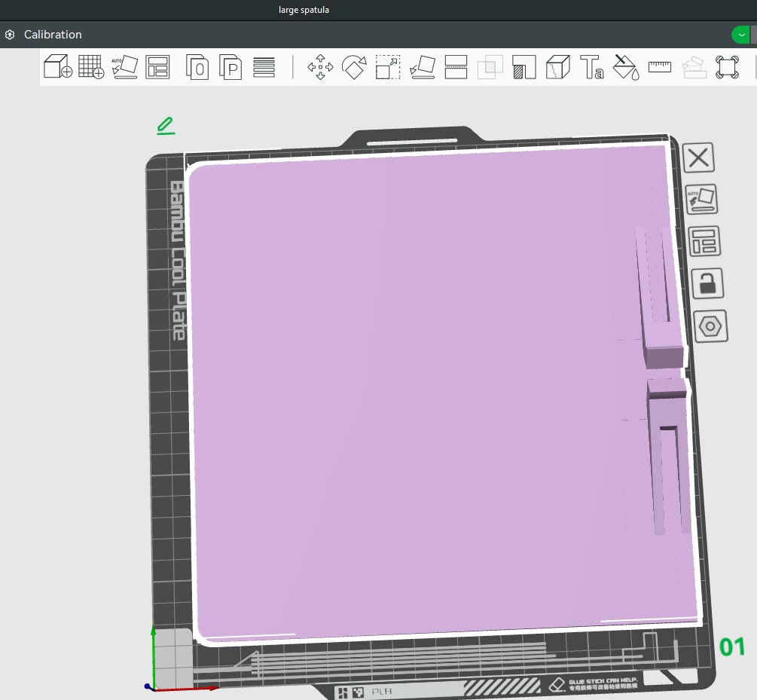Select the Measure ruler tool
This screenshot has height=700, width=757.
pos(660,66)
